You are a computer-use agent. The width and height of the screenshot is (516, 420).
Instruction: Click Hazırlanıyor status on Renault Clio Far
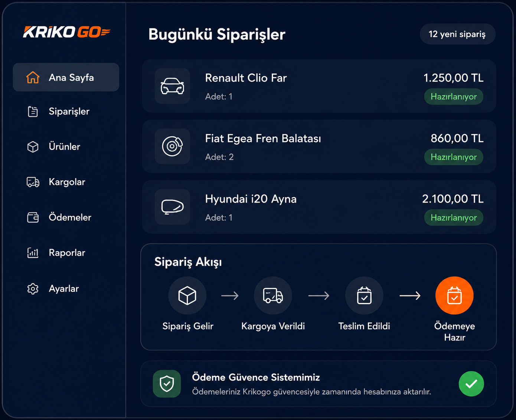tap(454, 96)
